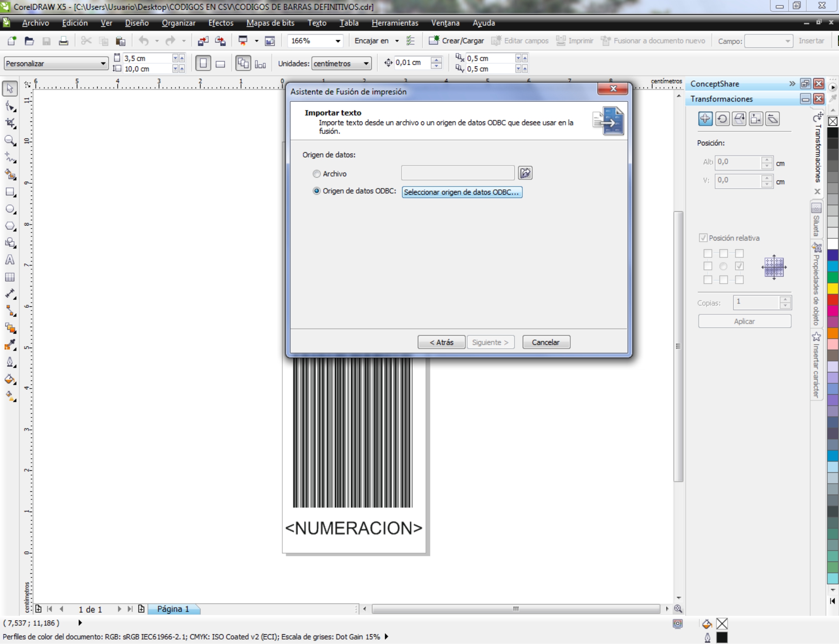Pick no-fill X swatch in palette
Screen dimensions: 839x644
click(833, 121)
